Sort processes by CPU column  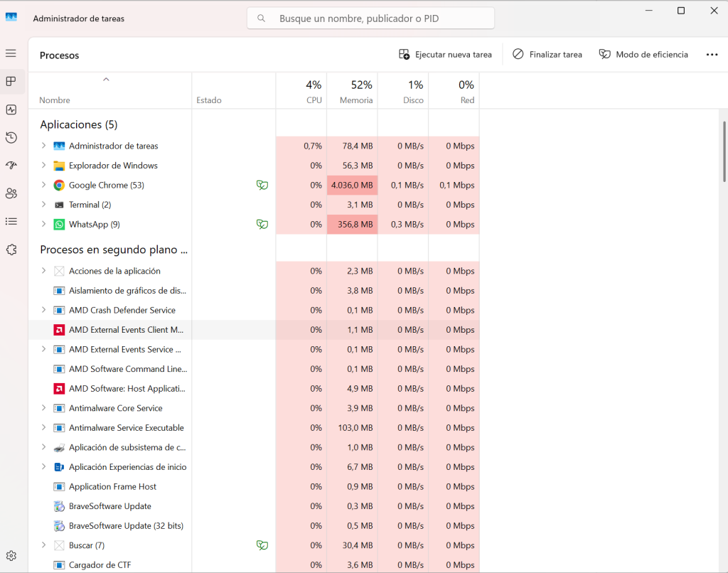(x=301, y=91)
